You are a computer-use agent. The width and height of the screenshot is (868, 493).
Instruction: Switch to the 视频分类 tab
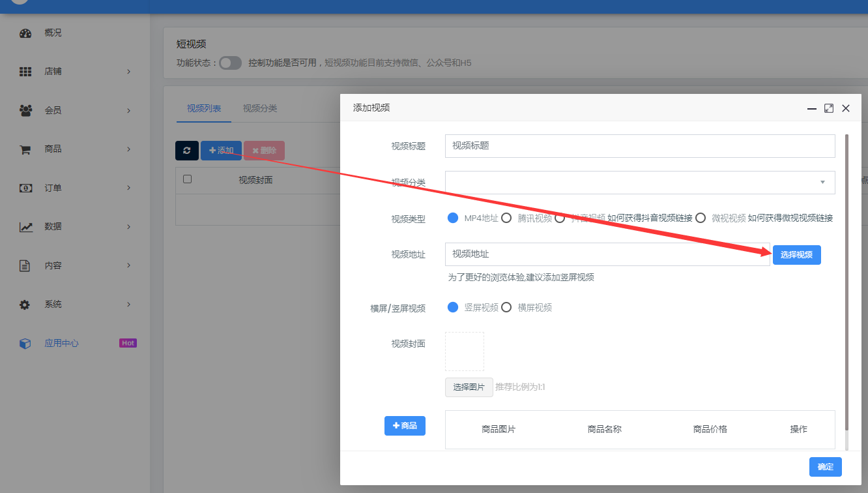(260, 108)
